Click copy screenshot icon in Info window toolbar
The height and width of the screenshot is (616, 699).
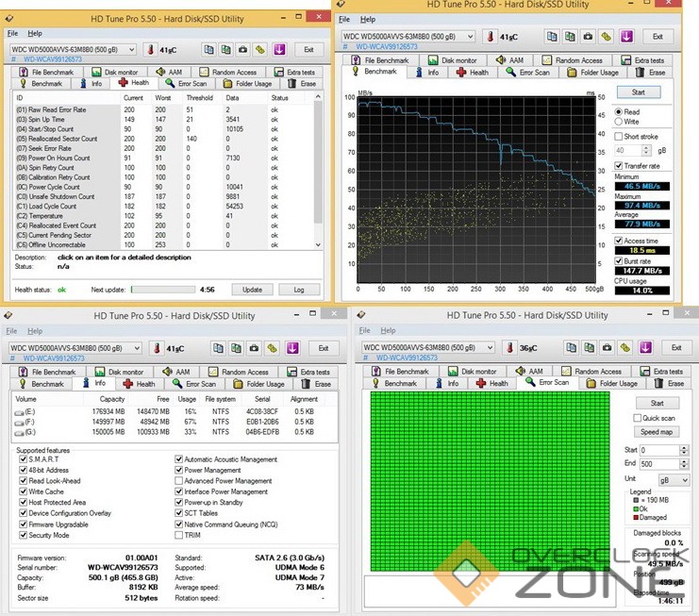[236, 348]
